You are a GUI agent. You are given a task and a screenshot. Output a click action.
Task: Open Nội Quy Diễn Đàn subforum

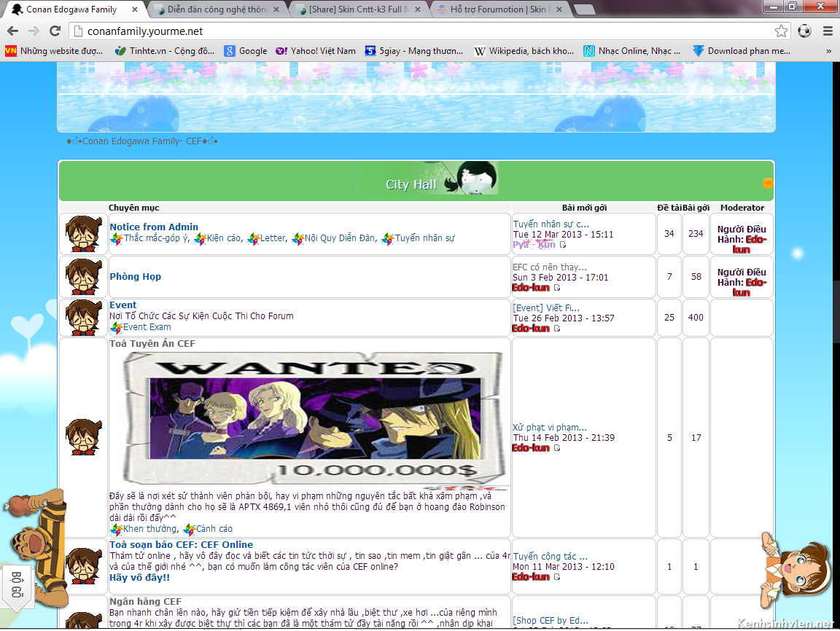[341, 238]
